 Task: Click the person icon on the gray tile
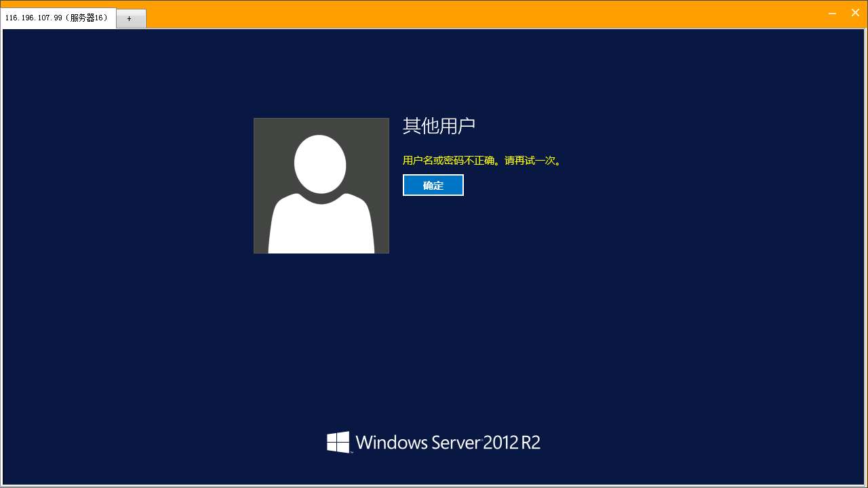[321, 185]
